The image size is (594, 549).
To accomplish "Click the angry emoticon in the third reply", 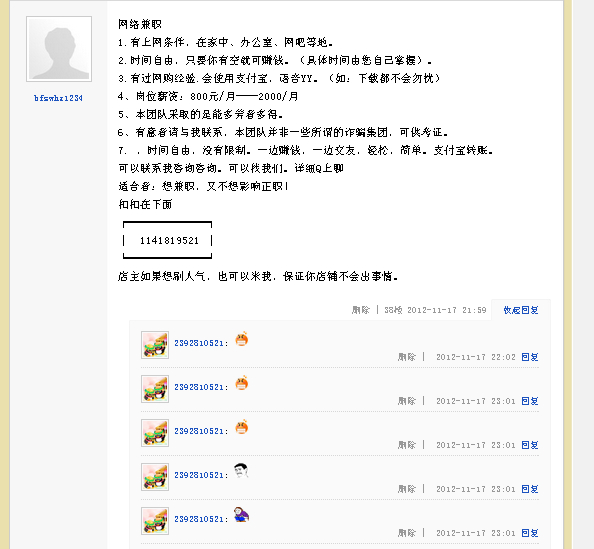I will click(x=242, y=427).
